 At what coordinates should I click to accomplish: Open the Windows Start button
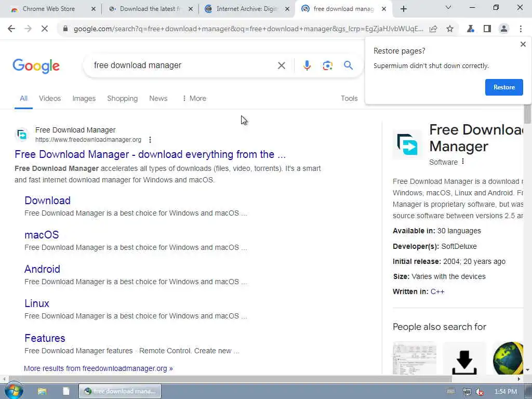(14, 391)
